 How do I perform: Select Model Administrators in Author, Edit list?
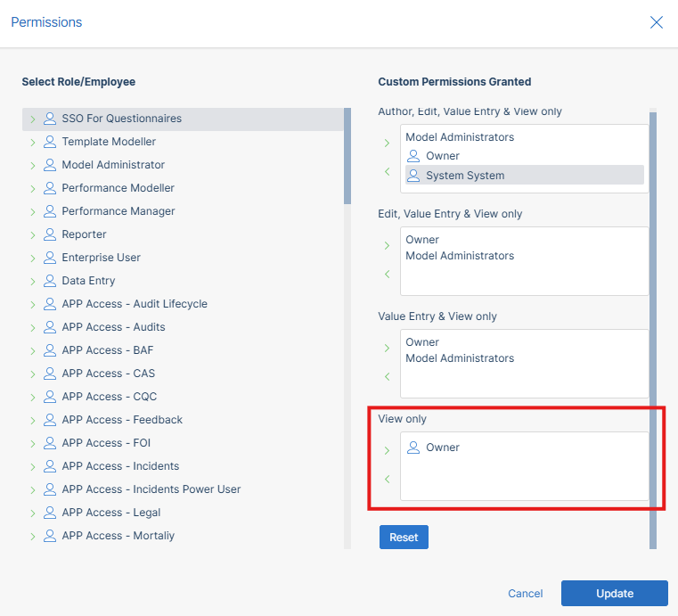(x=460, y=137)
